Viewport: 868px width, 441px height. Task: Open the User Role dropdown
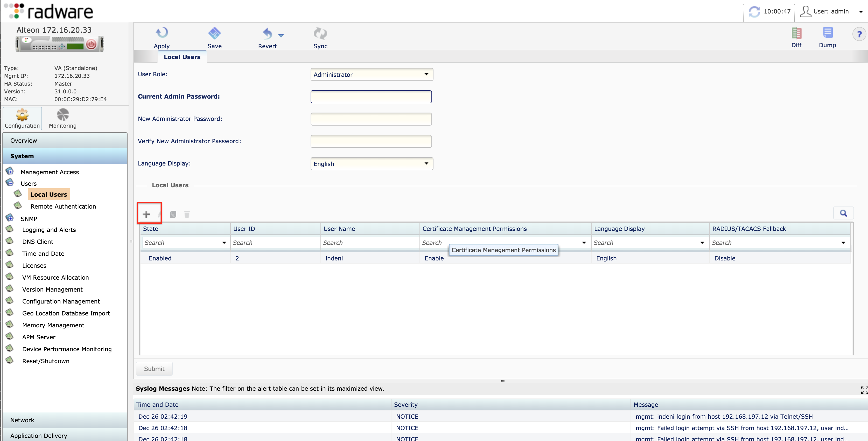click(372, 74)
